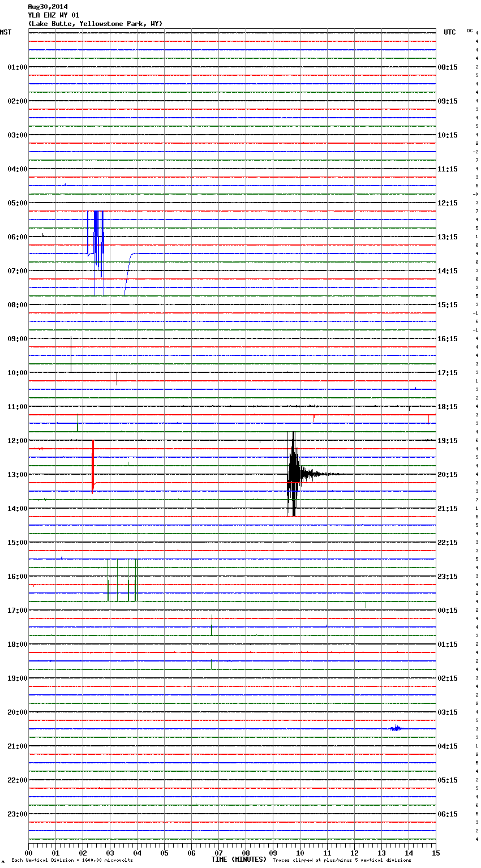Screen dimensions: 481x868
Task: Select the '17:00' MST hour label
Action: [x=17, y=611]
